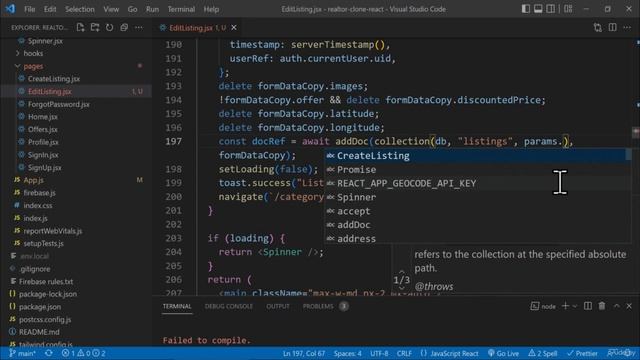Open Profile.jsx file

(x=43, y=142)
